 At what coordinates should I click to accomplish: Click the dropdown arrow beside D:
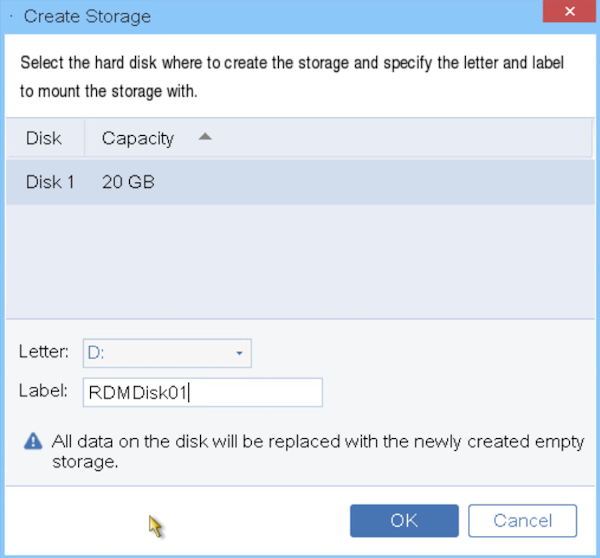(x=240, y=353)
